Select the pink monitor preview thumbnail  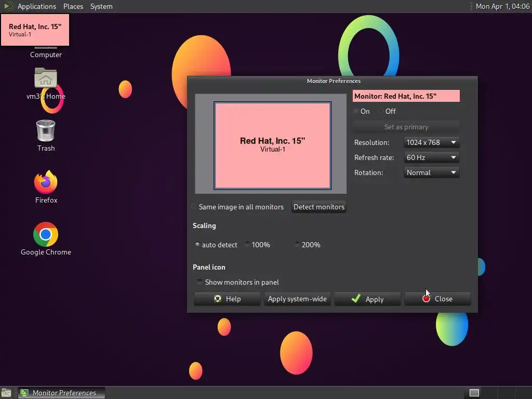click(272, 145)
